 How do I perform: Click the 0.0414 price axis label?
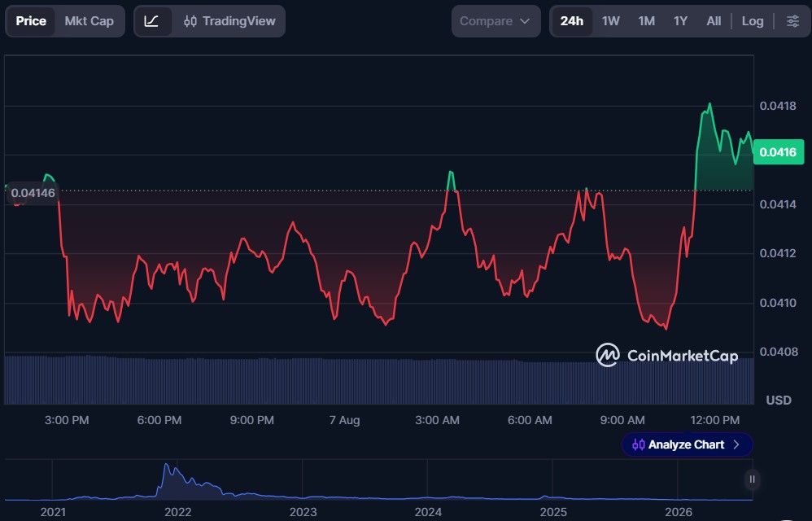coord(778,204)
